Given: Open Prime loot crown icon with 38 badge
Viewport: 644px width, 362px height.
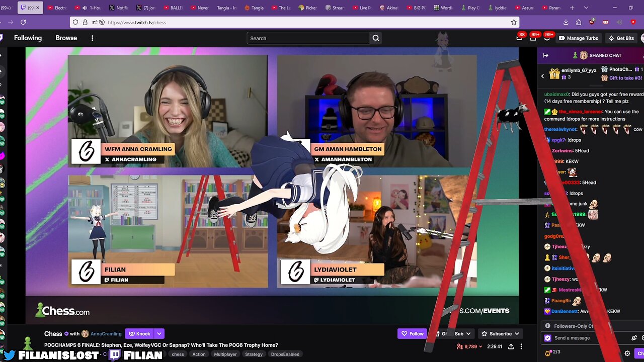Looking at the screenshot, I should pos(519,38).
